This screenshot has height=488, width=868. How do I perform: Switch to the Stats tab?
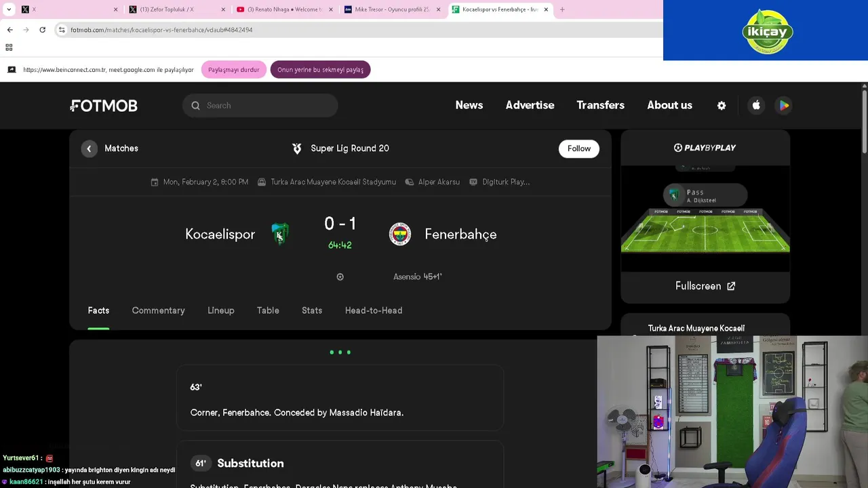point(312,310)
